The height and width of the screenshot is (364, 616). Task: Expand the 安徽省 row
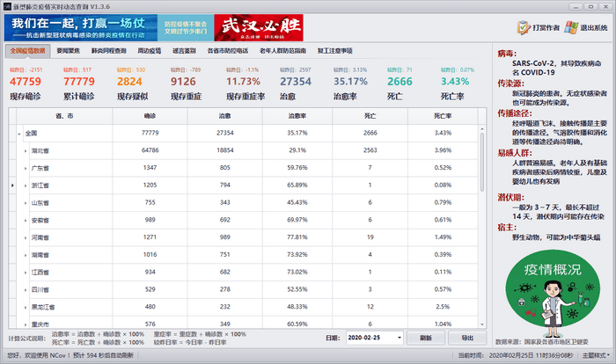26,221
